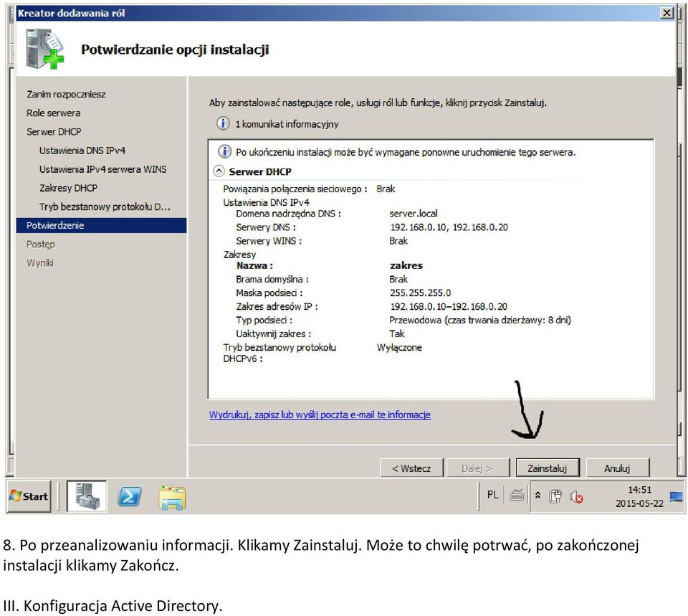Select the highlighted Potwierdzenie step
The image size is (688, 616).
point(101,225)
